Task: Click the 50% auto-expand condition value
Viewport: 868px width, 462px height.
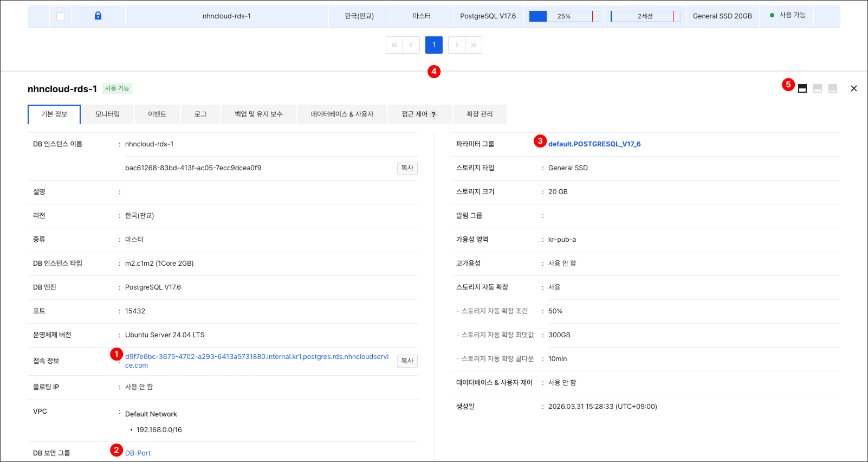Action: tap(555, 311)
